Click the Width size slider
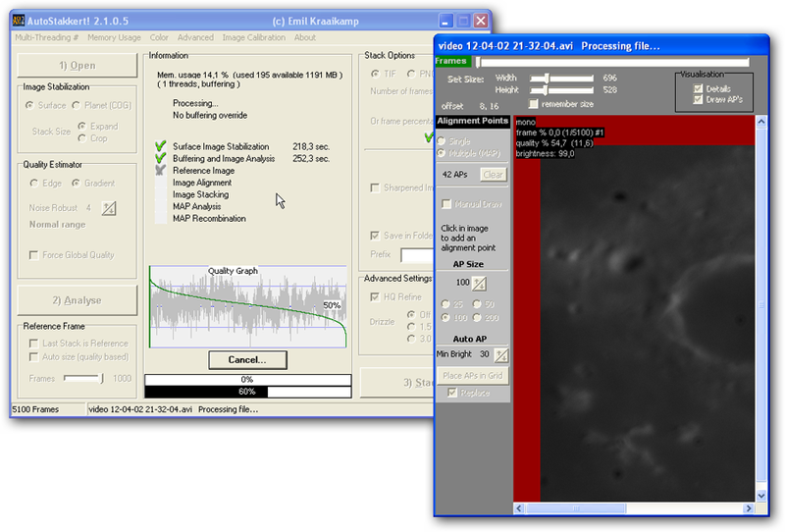Screen dimensions: 785x532 [561, 79]
